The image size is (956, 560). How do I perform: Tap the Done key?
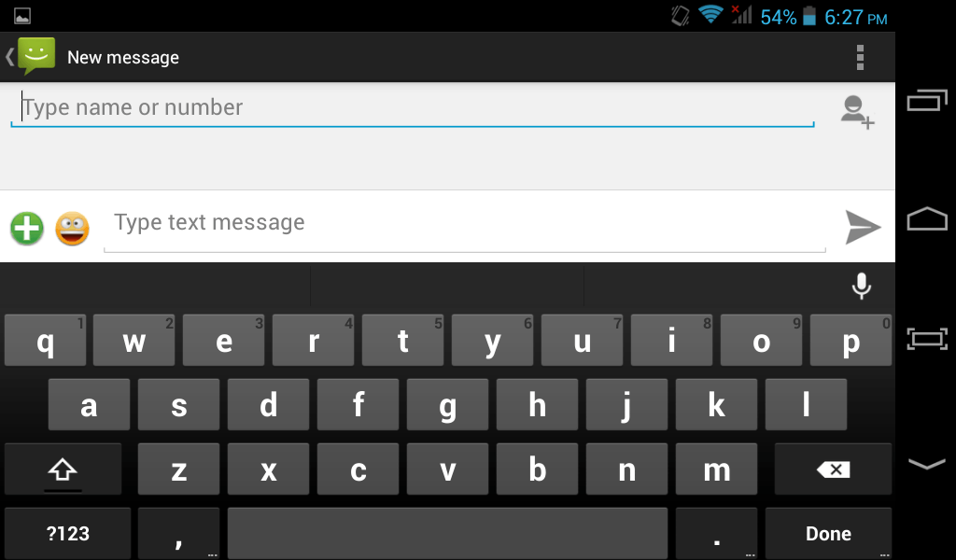(x=828, y=533)
